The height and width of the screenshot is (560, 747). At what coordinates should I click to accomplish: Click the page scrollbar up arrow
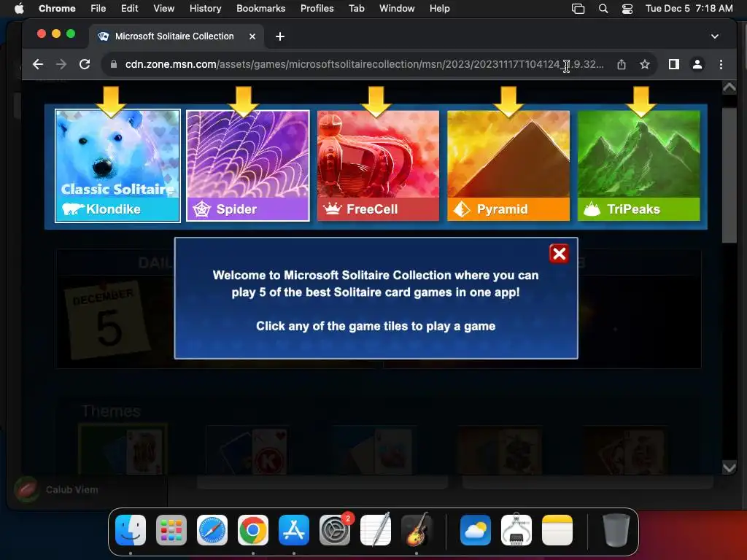point(729,87)
